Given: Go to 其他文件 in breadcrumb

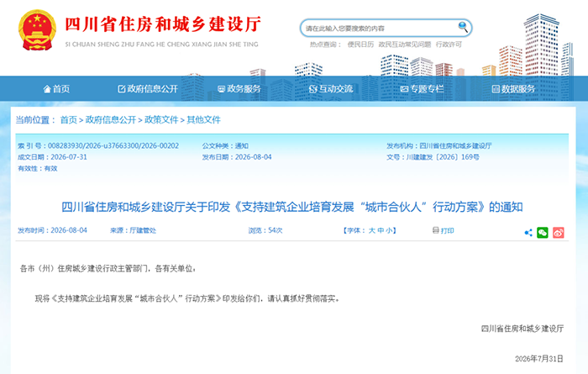Looking at the screenshot, I should (203, 119).
